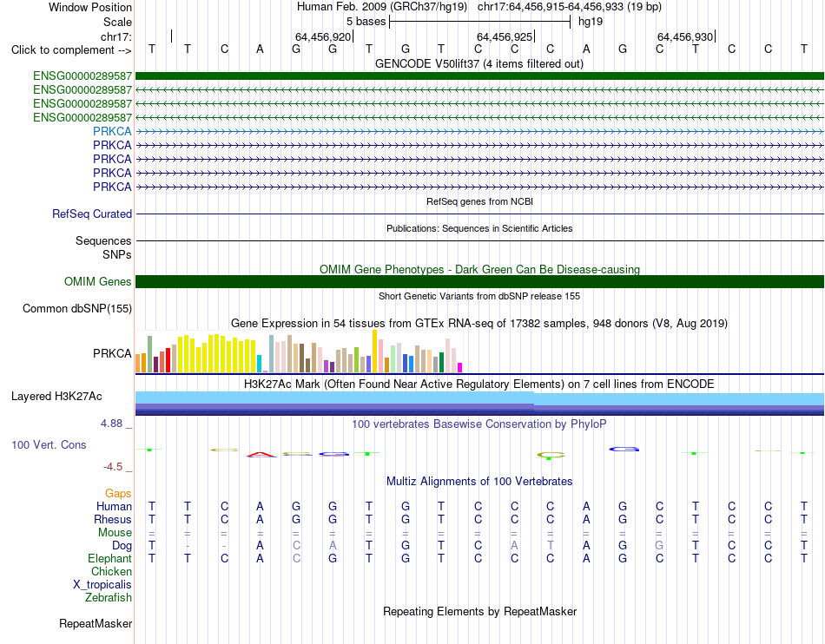The image size is (825, 644).
Task: Click the orange Gaps row label
Action: [118, 493]
